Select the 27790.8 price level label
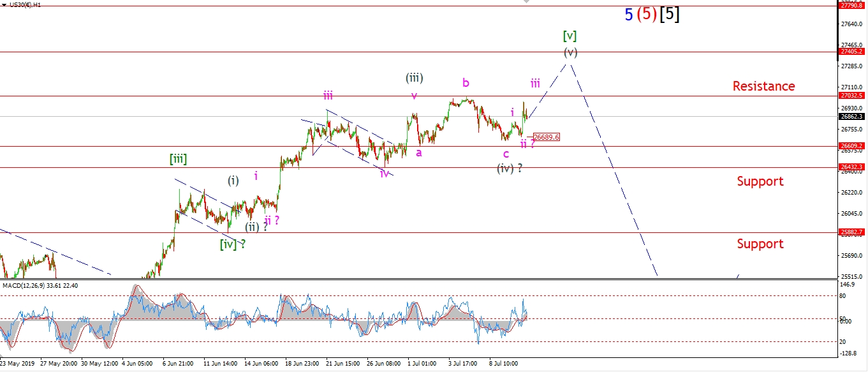Viewport: 868px width, 372px height. (852, 6)
